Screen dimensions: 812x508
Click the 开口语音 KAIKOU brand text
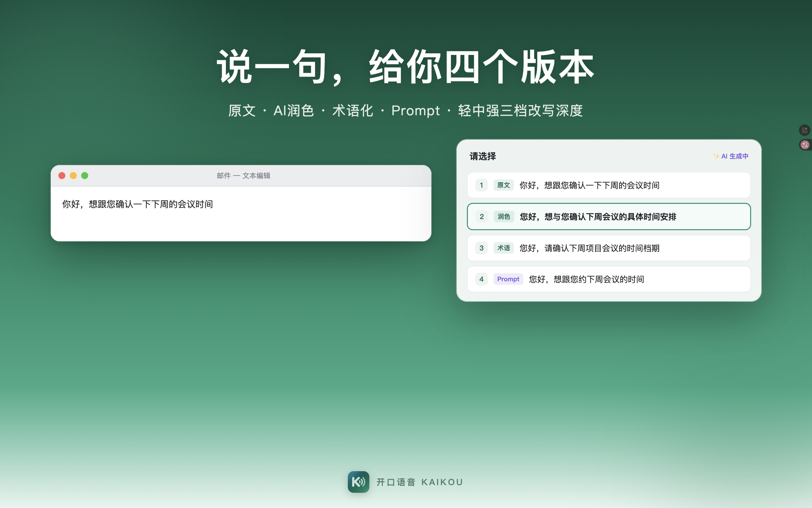pos(419,482)
